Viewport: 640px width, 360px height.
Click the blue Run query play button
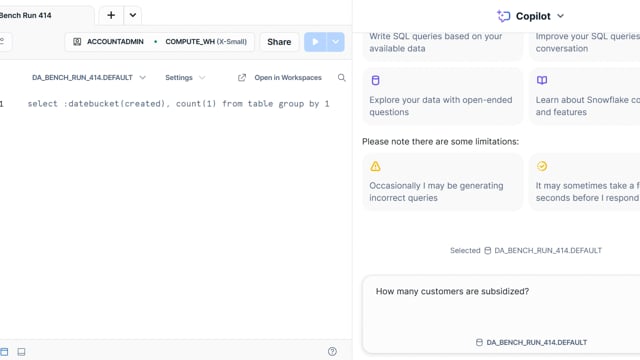tap(315, 42)
